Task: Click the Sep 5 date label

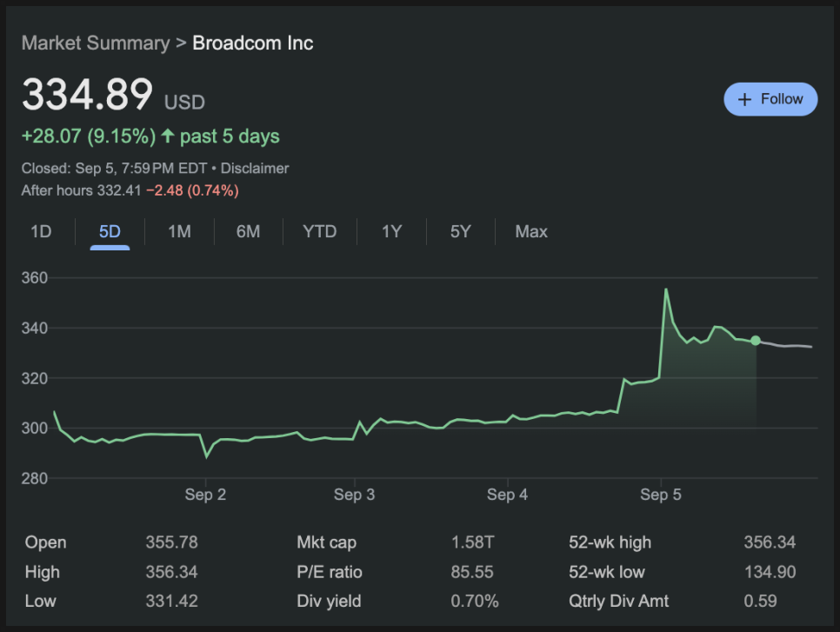Action: 661,495
